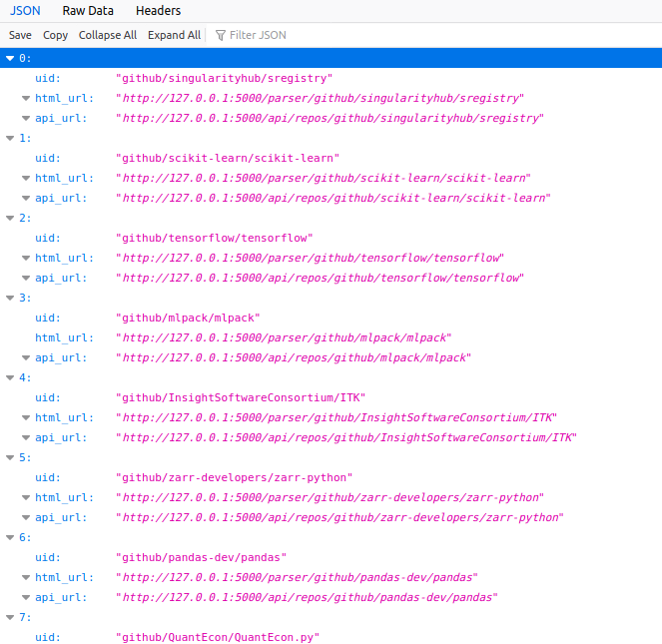
Task: Toggle html_url arrow for sregistry entry
Action: [26, 99]
